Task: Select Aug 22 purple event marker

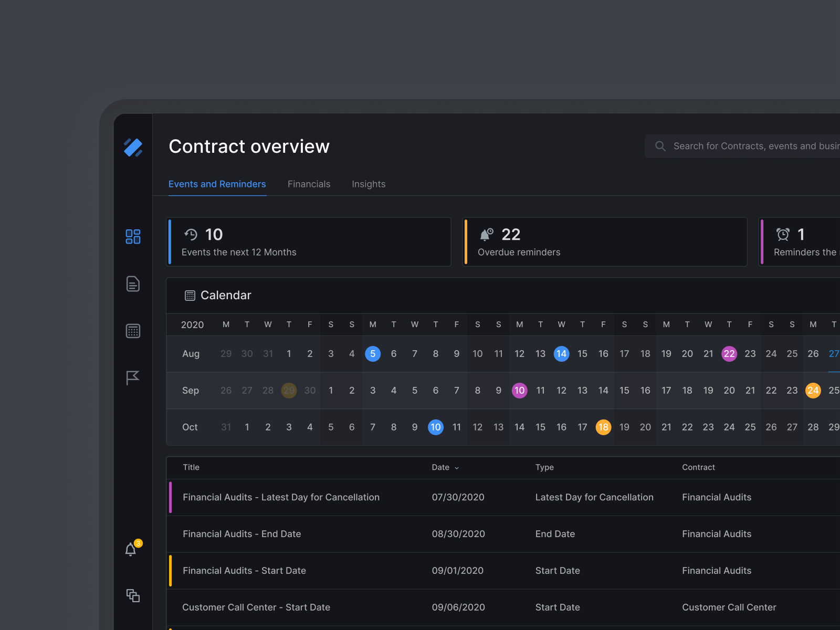Action: coord(729,354)
